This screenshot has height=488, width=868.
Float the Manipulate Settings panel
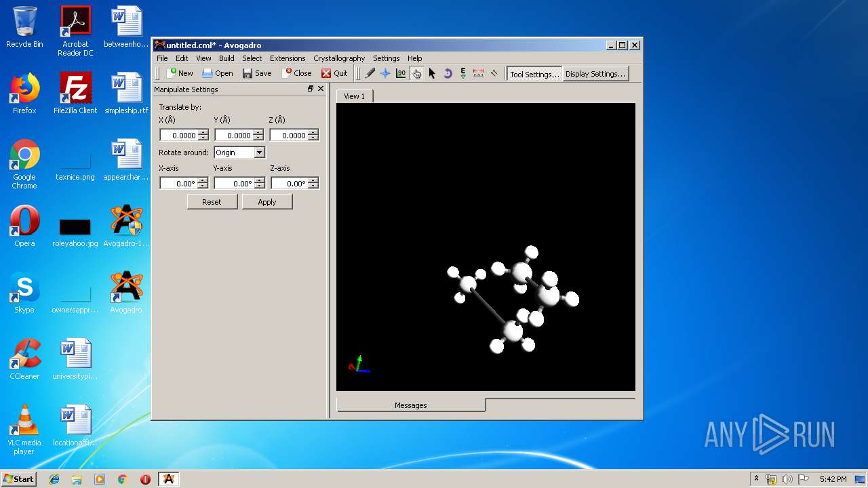(x=311, y=89)
